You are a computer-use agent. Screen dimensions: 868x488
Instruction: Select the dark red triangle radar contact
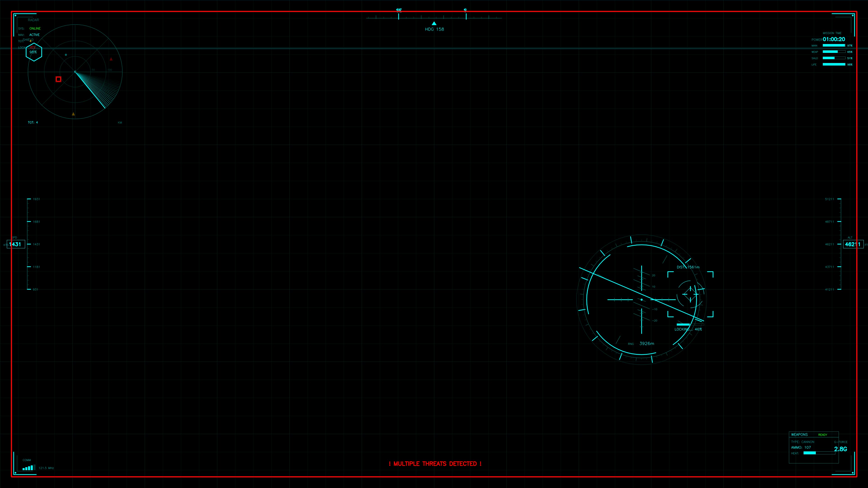tap(111, 59)
